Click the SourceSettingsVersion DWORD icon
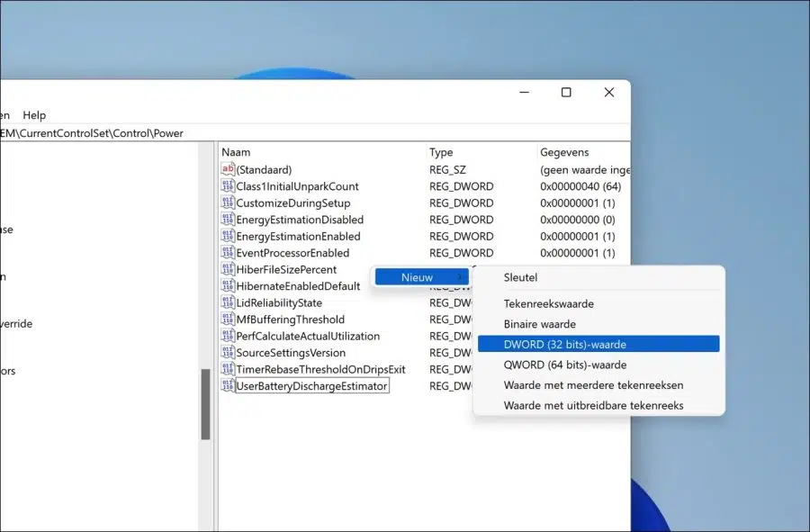The image size is (810, 532). tap(228, 352)
